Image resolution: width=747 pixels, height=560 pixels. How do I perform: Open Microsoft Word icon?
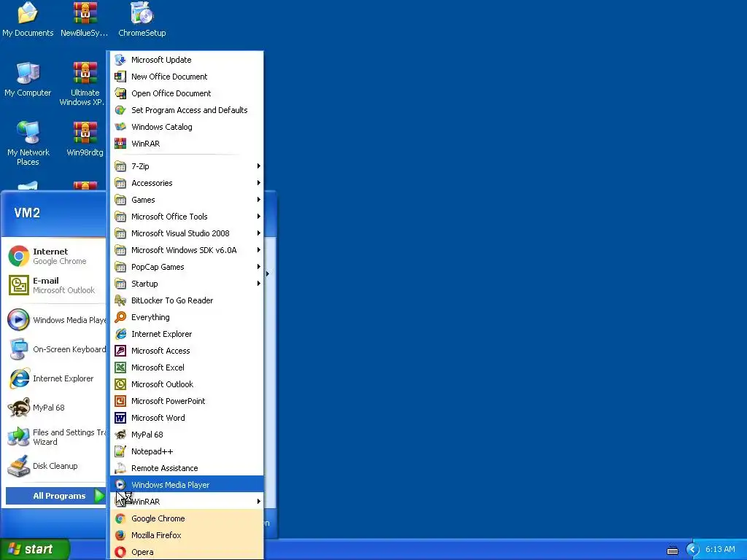pos(120,418)
